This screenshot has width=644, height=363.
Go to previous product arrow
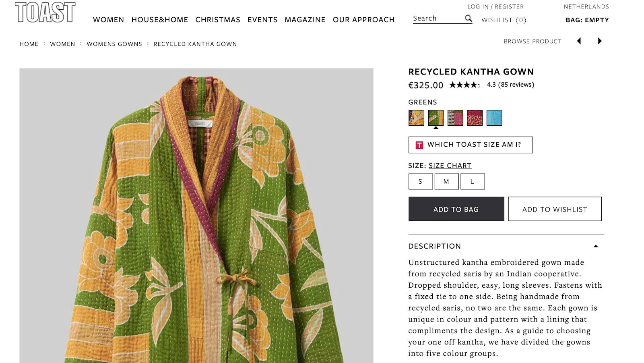[579, 41]
